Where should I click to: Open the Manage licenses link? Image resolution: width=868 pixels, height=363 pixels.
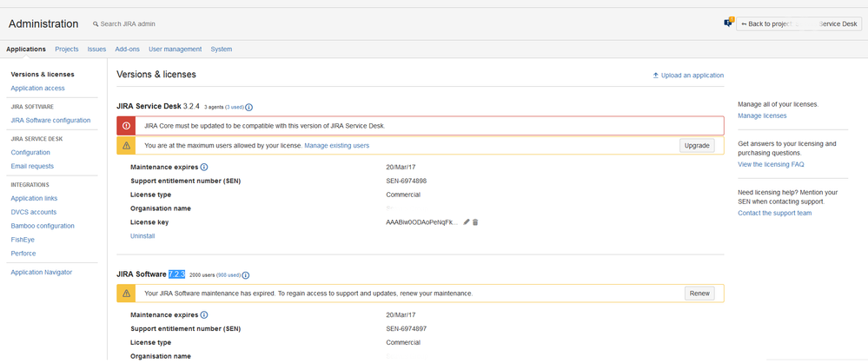tap(762, 115)
